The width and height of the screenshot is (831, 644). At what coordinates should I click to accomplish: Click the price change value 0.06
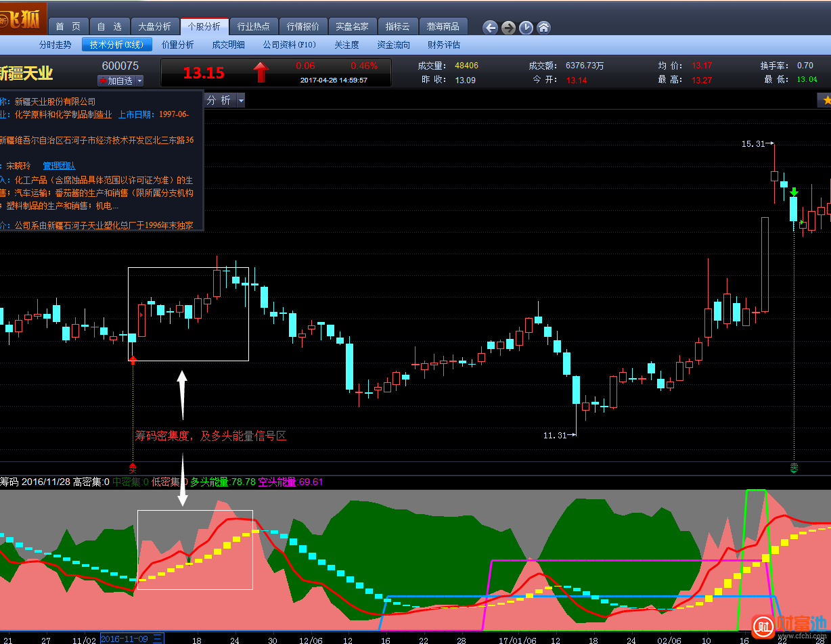[x=305, y=66]
